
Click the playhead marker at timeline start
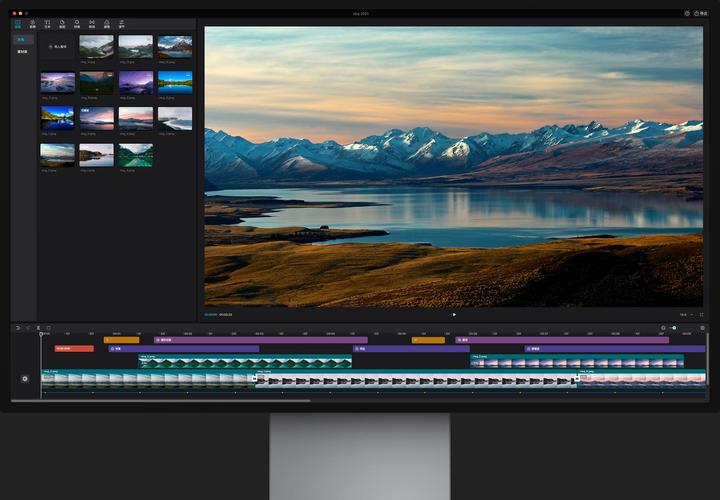point(41,335)
